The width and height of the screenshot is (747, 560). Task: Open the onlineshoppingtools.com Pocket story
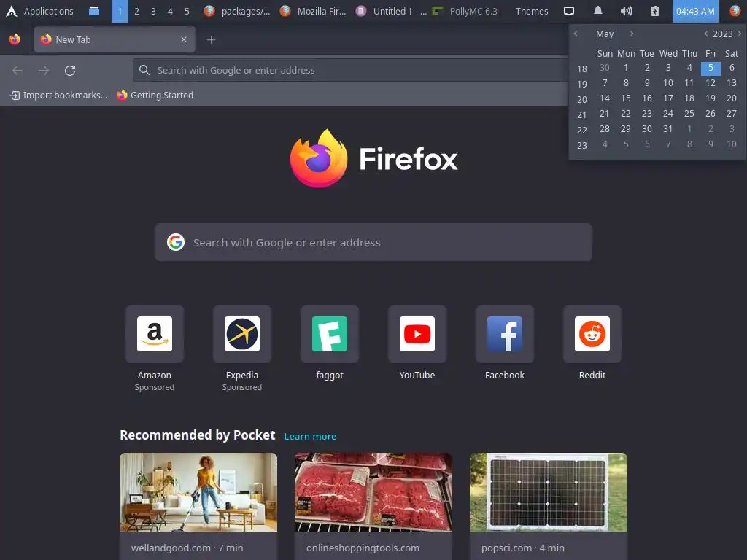pos(373,506)
